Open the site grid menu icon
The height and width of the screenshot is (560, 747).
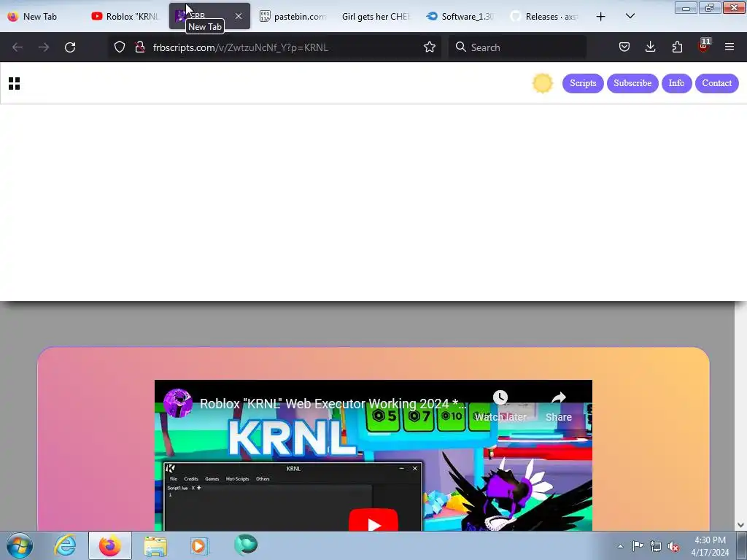(15, 83)
